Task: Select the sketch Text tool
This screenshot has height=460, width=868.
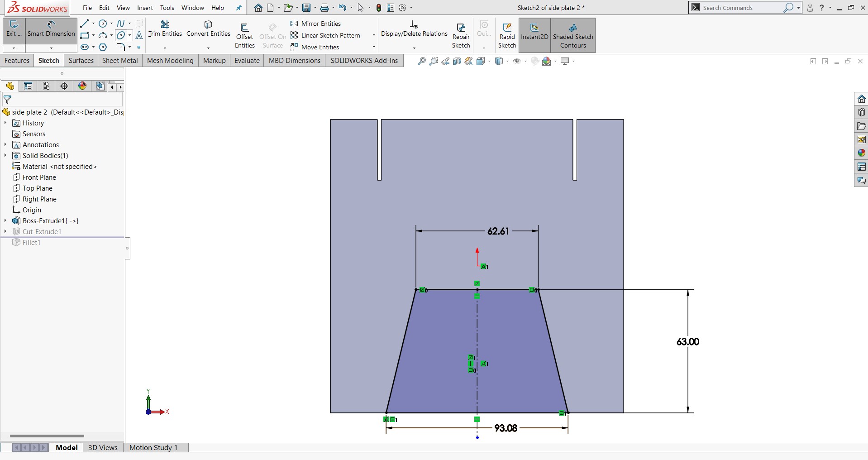Action: coord(139,35)
